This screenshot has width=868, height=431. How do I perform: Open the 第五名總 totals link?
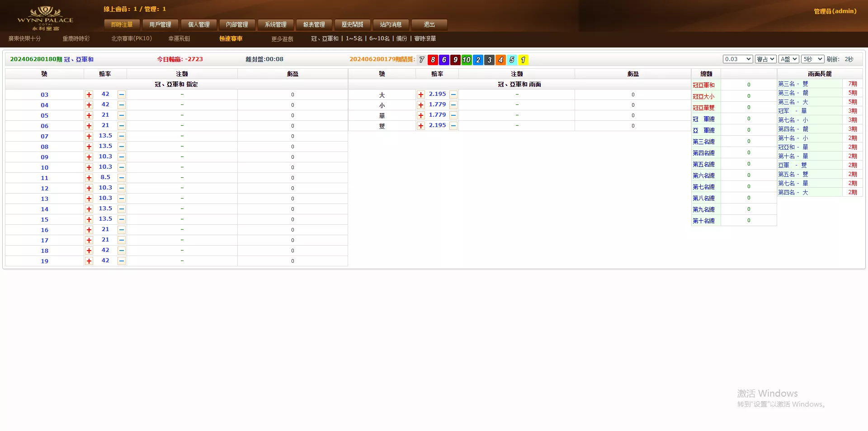(703, 164)
